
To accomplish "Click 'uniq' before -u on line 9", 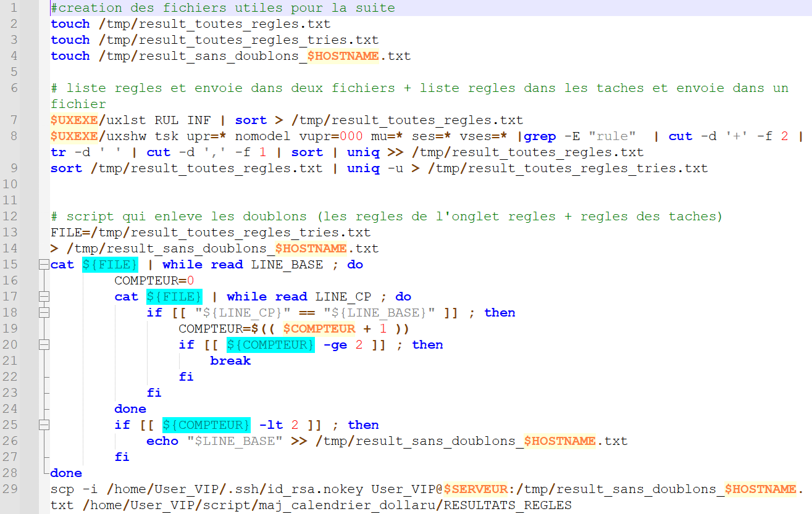I will click(x=363, y=168).
